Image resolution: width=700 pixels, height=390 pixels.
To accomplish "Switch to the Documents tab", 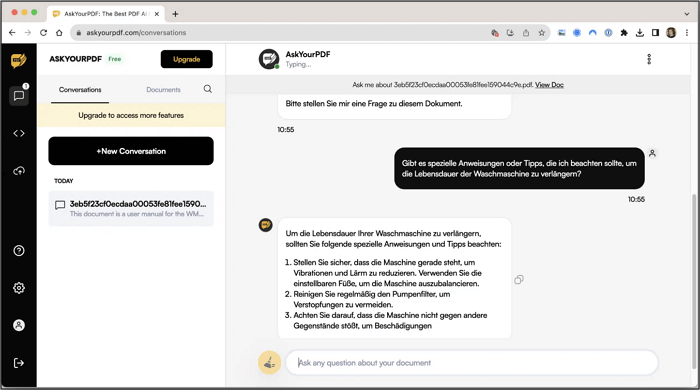I will pos(163,90).
